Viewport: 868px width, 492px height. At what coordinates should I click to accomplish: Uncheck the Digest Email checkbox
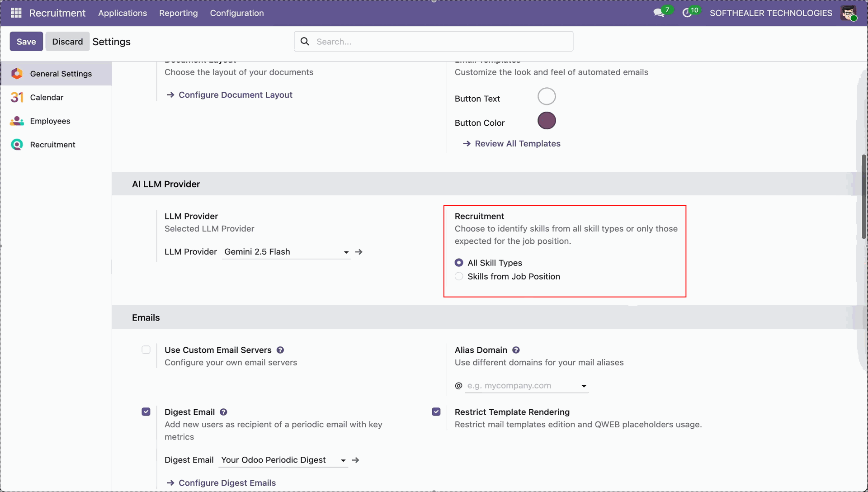pyautogui.click(x=146, y=412)
